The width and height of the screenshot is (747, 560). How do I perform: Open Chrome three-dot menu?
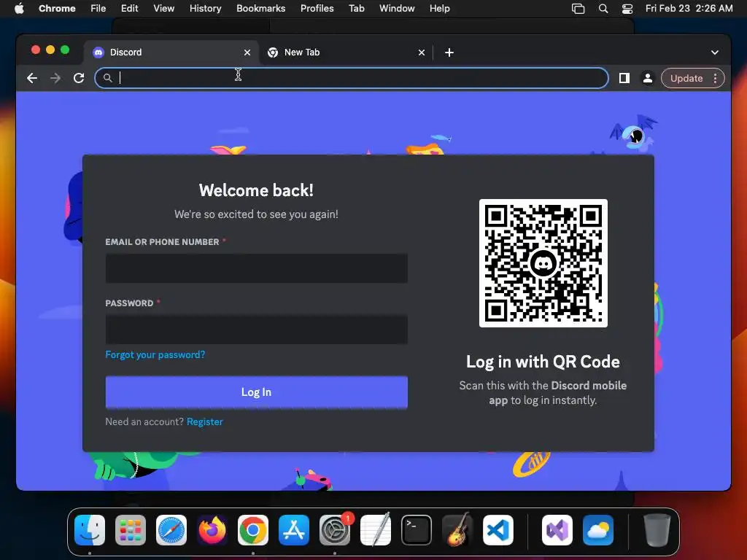[x=715, y=78]
